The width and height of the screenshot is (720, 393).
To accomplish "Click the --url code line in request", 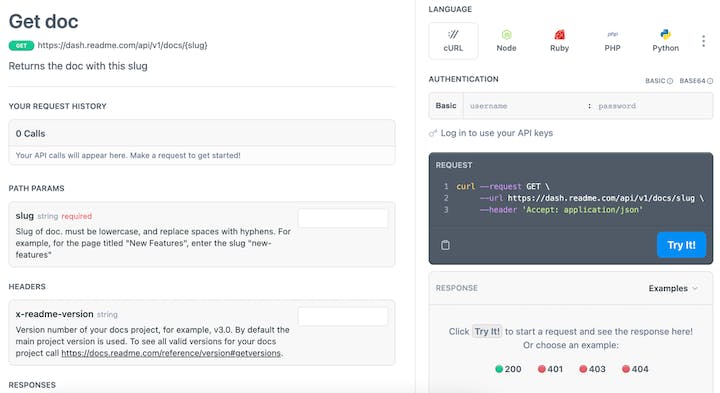I will click(x=591, y=198).
